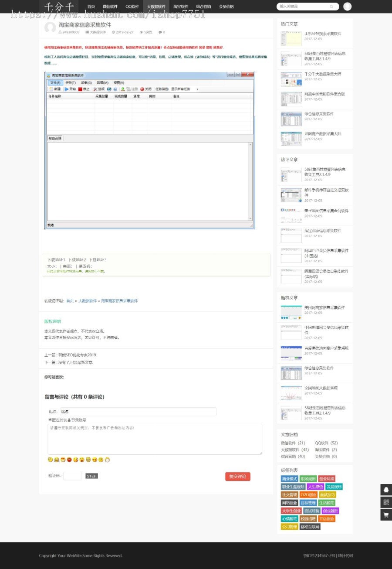Insert the third emoji in the row
Screen dimensions: 392x569
pyautogui.click(x=63, y=460)
